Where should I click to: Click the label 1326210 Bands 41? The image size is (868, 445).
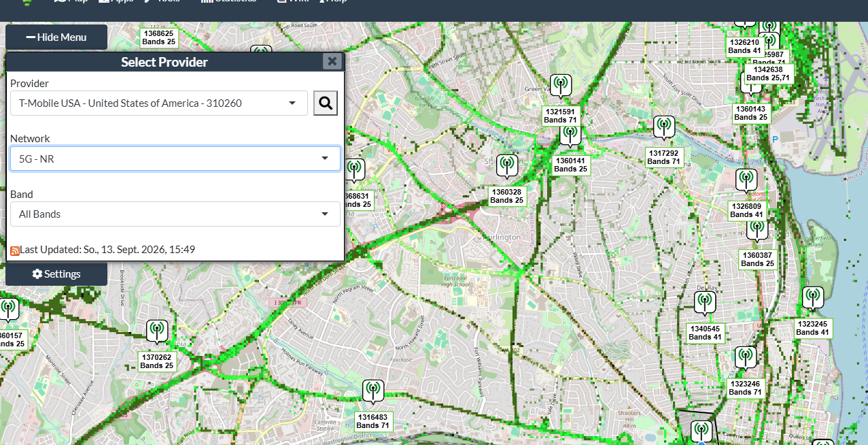[744, 46]
